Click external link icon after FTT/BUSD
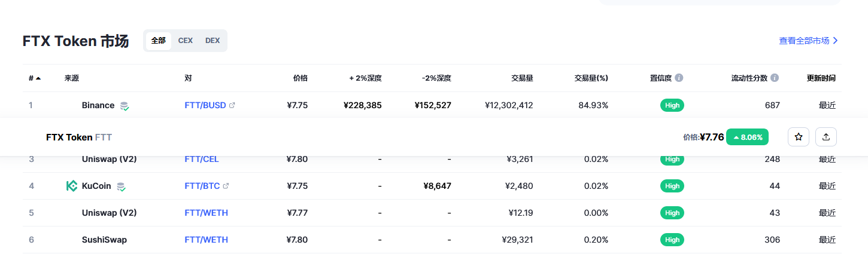This screenshot has height=257, width=868. (232, 105)
